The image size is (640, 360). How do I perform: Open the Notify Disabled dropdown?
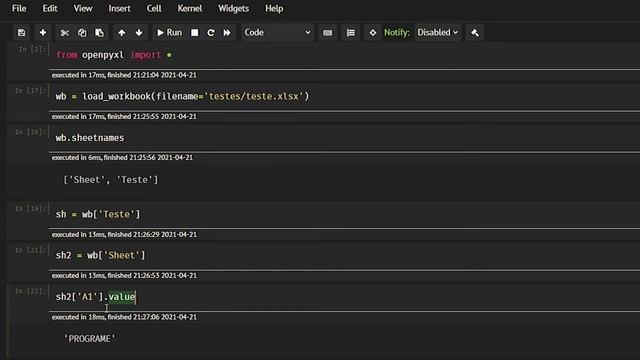click(438, 33)
